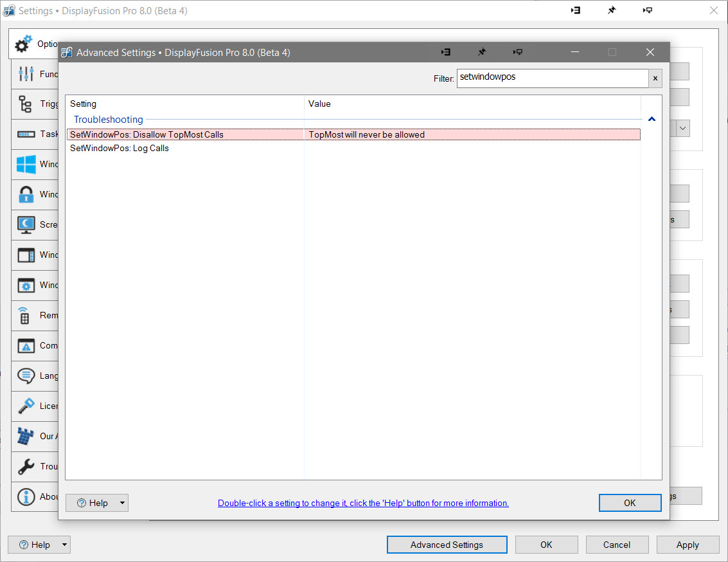Click the Filter text field
This screenshot has height=562, width=728.
pos(551,78)
